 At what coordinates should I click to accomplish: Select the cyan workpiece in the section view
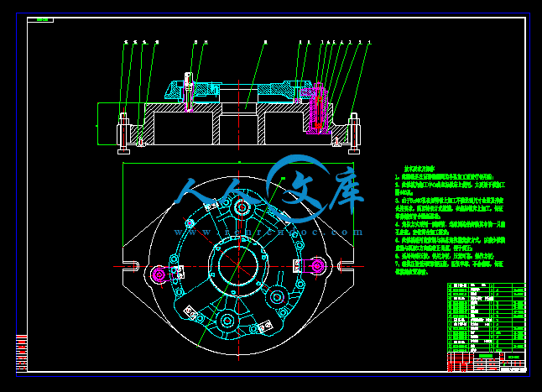tap(238, 91)
